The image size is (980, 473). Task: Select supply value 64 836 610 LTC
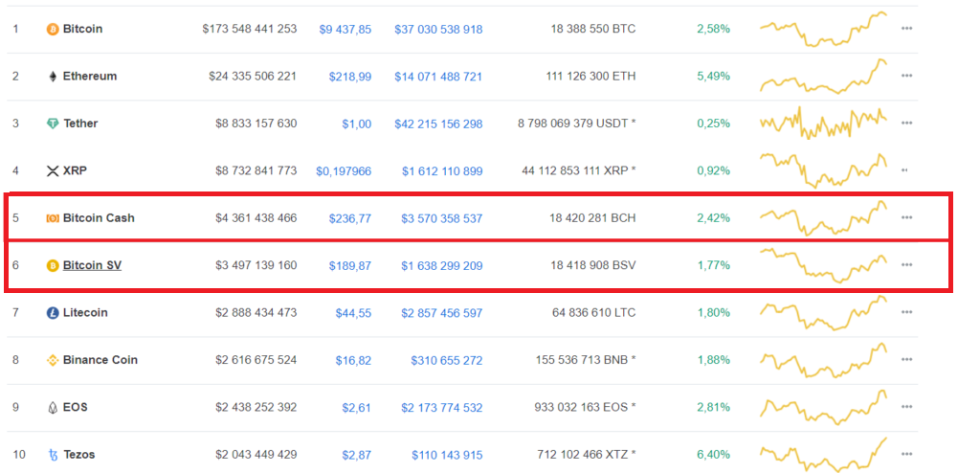pyautogui.click(x=593, y=313)
